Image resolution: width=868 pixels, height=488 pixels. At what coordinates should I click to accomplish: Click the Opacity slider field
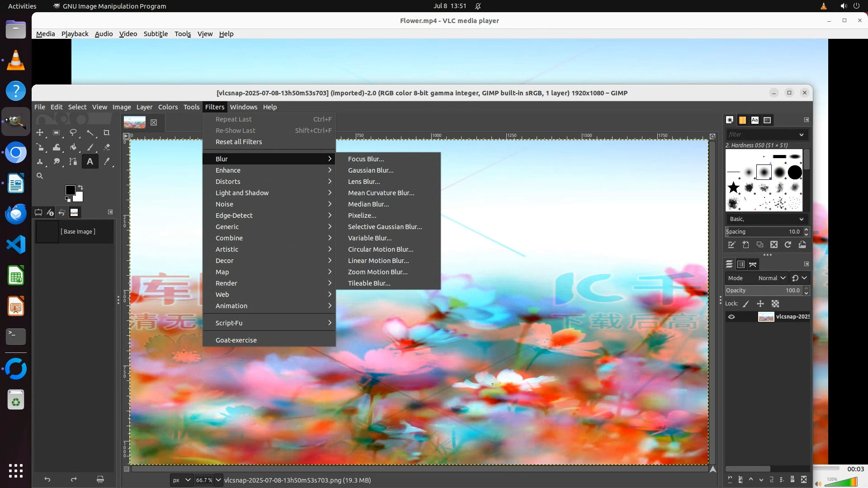tap(763, 291)
